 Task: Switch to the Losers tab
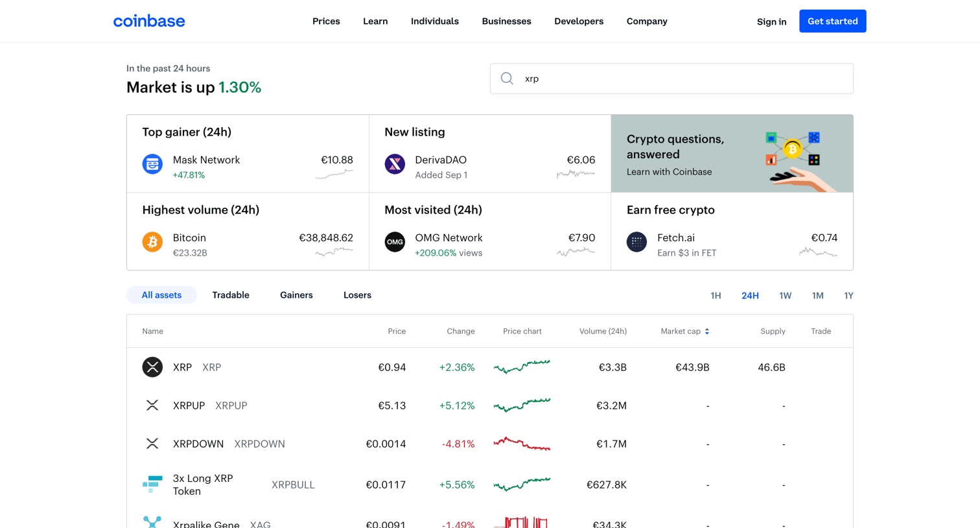click(x=357, y=295)
